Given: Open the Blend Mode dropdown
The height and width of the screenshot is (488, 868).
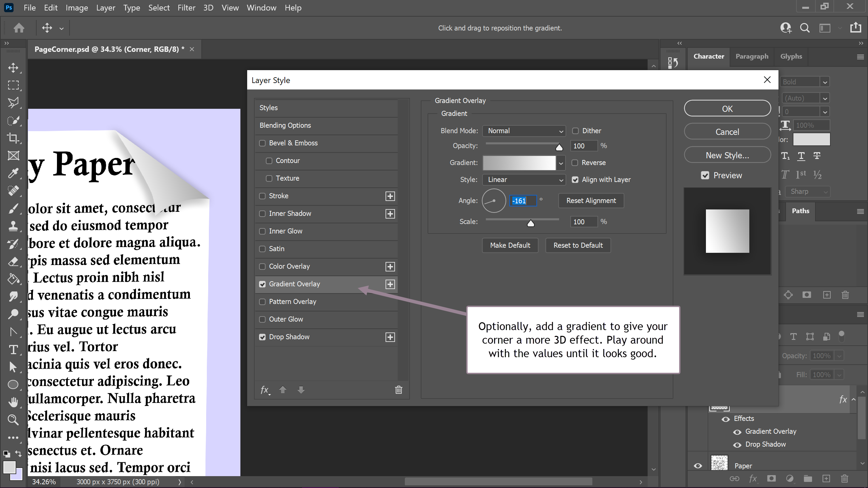Looking at the screenshot, I should pyautogui.click(x=524, y=131).
